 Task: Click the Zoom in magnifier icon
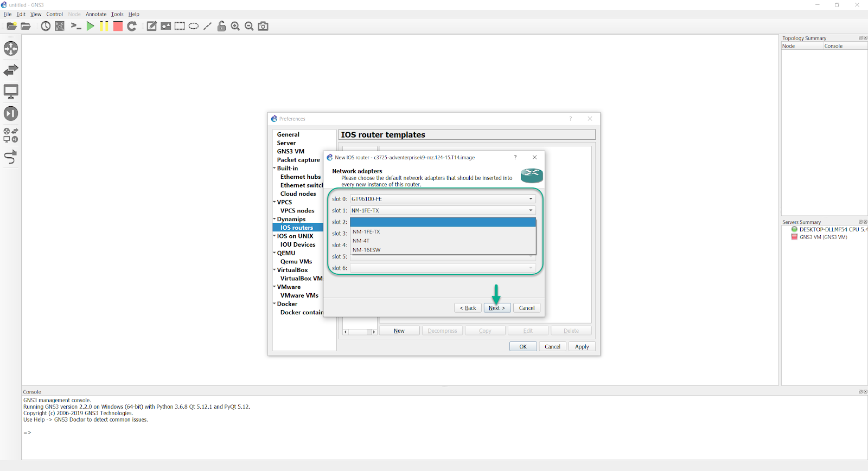tap(235, 26)
